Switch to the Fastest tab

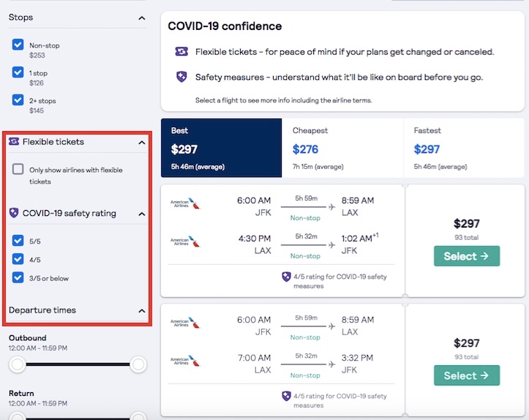click(x=464, y=148)
